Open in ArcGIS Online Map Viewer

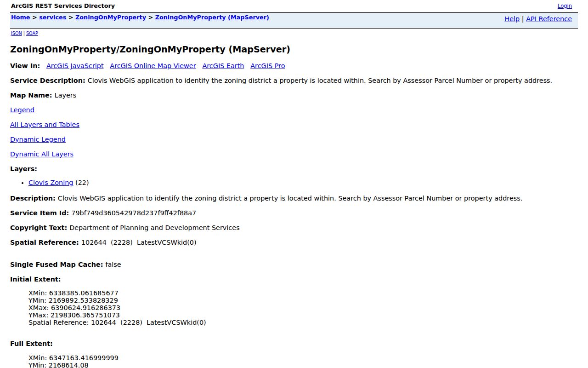tap(153, 66)
